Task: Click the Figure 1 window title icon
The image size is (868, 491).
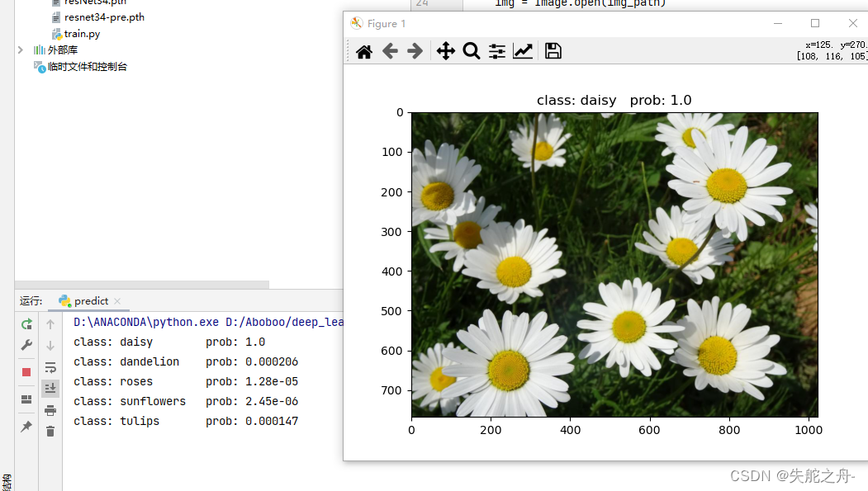Action: pyautogui.click(x=357, y=23)
